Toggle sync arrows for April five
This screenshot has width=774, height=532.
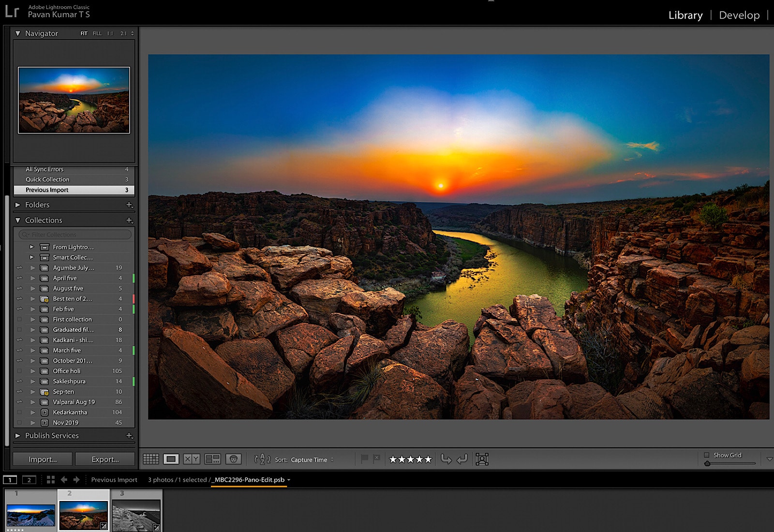pos(19,278)
